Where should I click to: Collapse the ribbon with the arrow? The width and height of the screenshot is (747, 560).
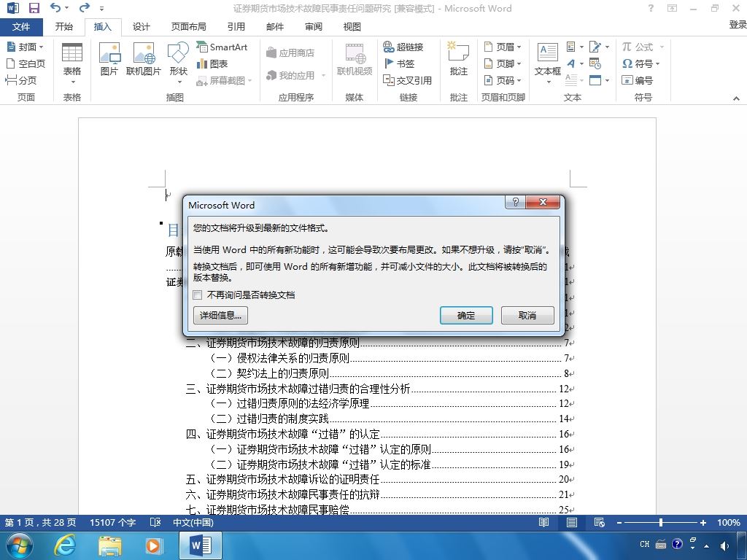736,98
